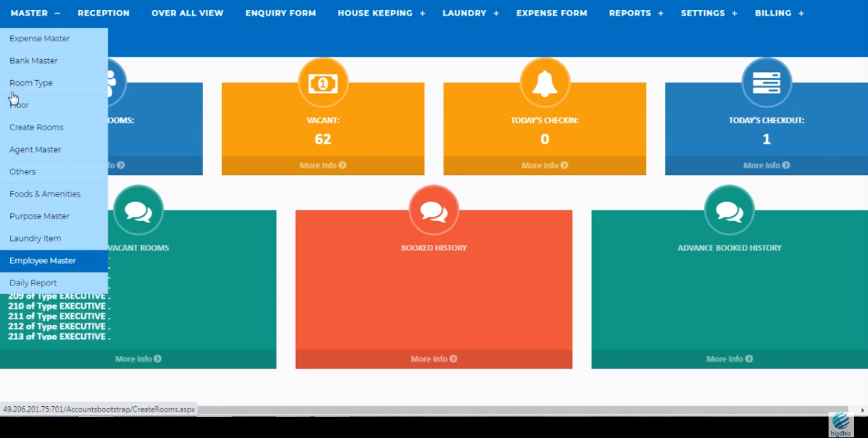This screenshot has width=868, height=438.
Task: Click the horizontal scrollbar at the bottom
Action: coord(521,410)
